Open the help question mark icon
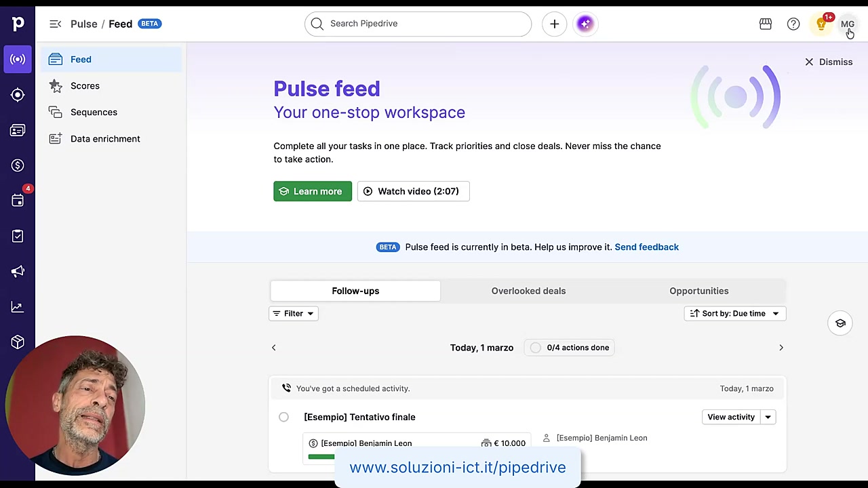The width and height of the screenshot is (868, 488). coord(793,24)
